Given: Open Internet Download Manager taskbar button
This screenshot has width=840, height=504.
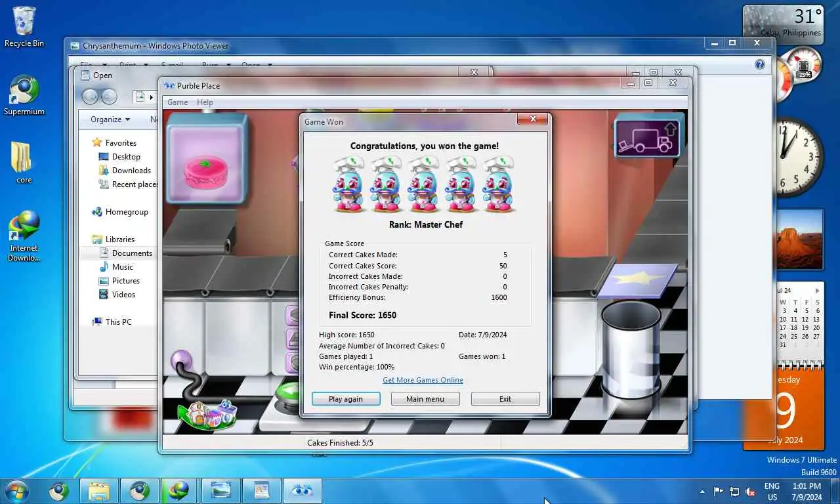Looking at the screenshot, I should click(x=180, y=491).
